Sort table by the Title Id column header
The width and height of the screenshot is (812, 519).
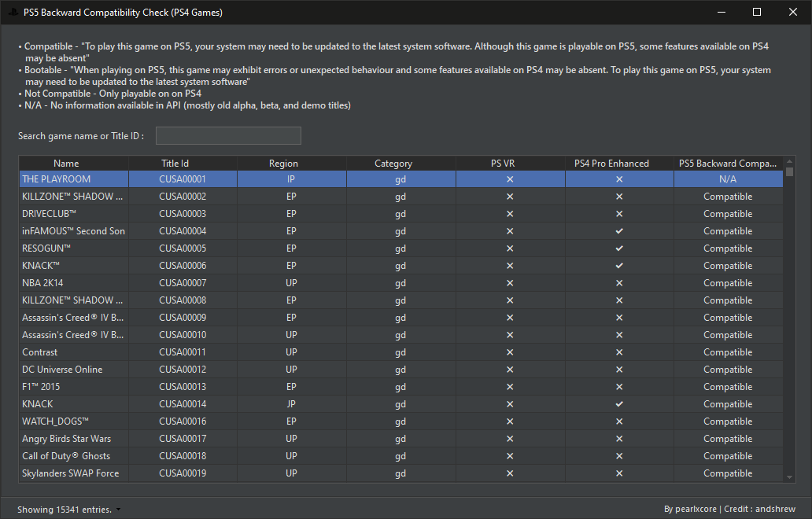tap(183, 163)
